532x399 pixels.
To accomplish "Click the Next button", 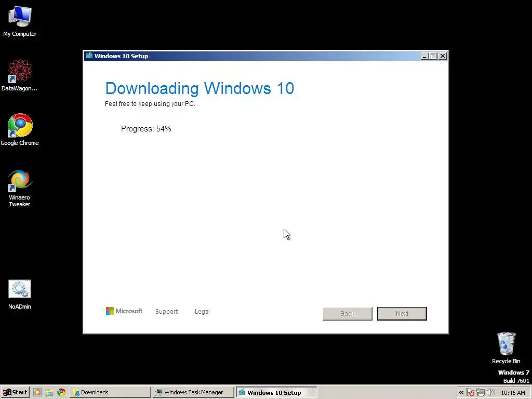I will pyautogui.click(x=402, y=313).
